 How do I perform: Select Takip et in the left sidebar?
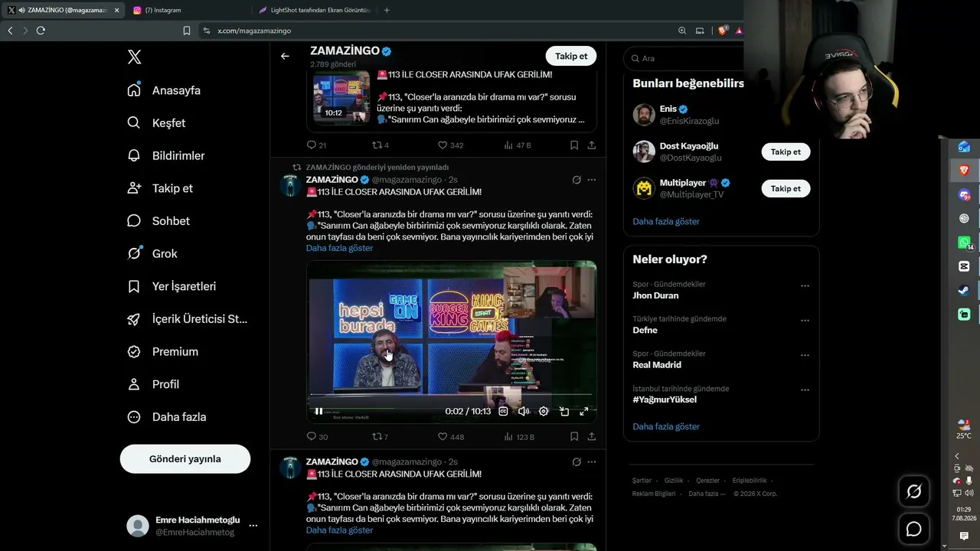tap(160, 188)
